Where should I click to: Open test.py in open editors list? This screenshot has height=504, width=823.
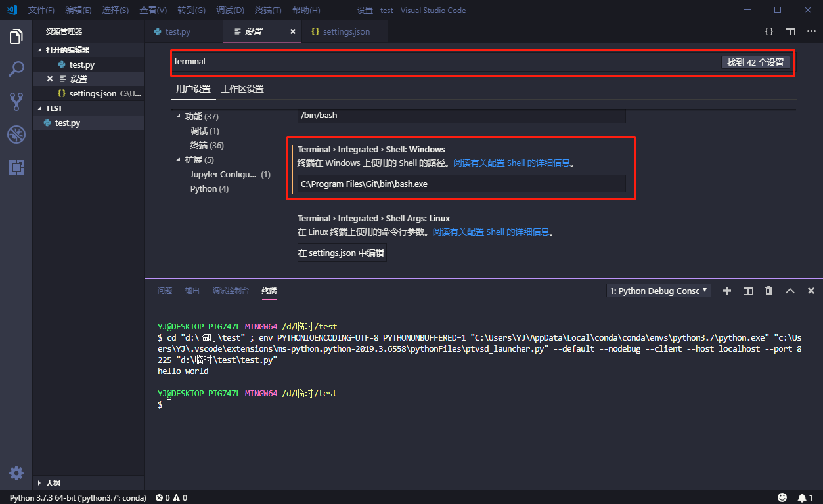(x=88, y=64)
